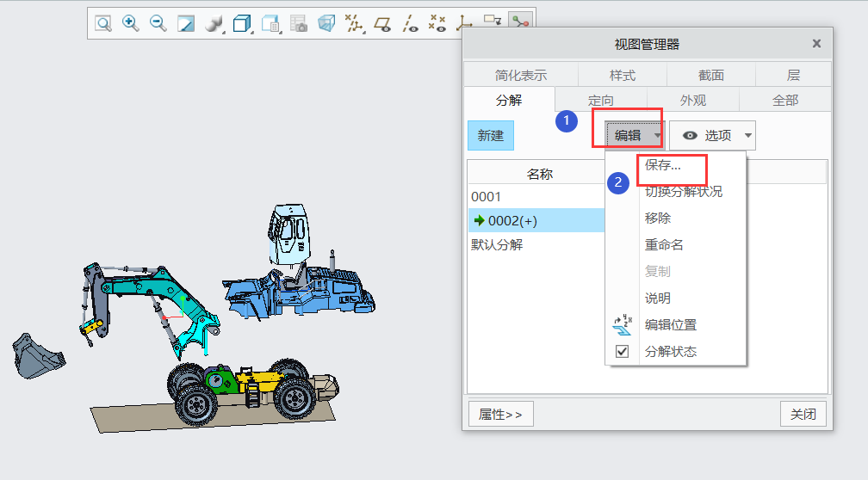The width and height of the screenshot is (868, 480).
Task: Select the 默认分解 row
Action: coord(537,244)
